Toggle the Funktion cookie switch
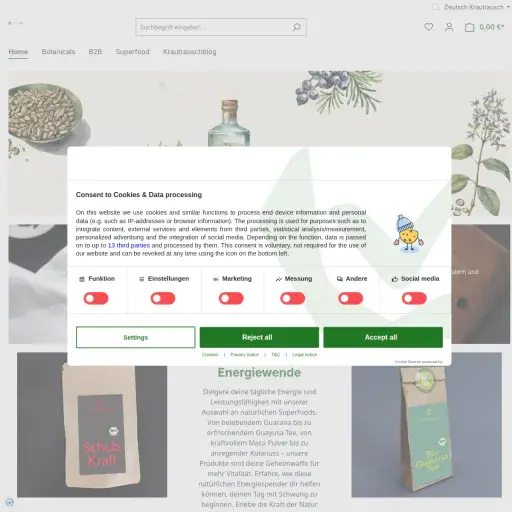Screen dimensions: 512x512 click(96, 298)
